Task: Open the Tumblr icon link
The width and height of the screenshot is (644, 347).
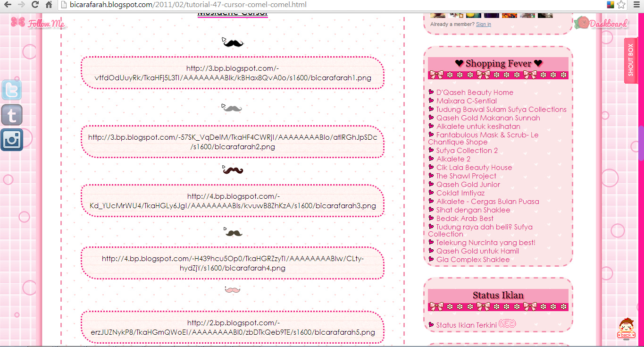Action: (11, 115)
